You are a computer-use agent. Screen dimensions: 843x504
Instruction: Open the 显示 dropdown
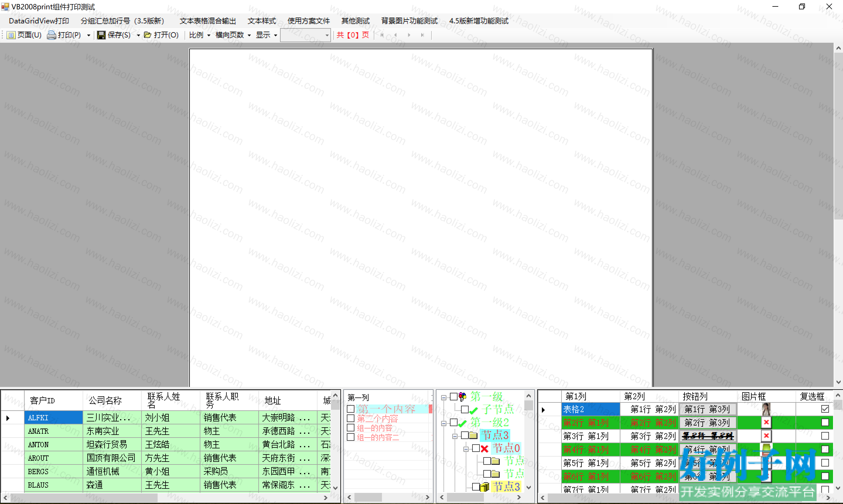point(266,35)
